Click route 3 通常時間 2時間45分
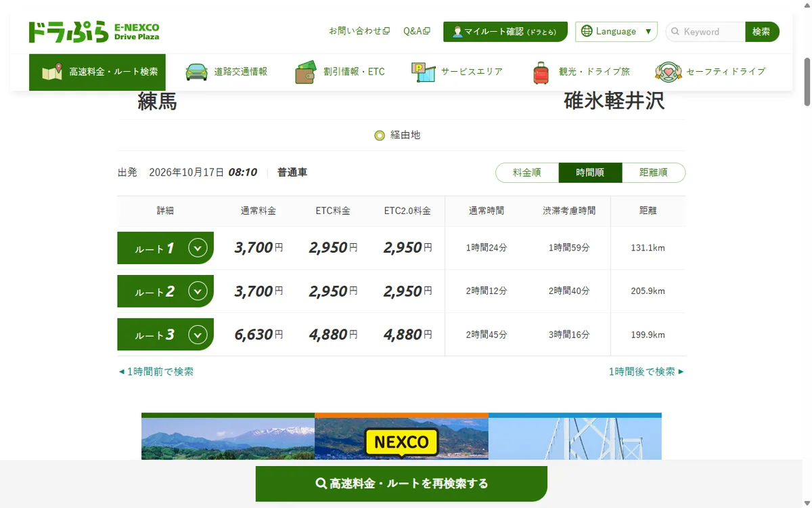The image size is (812, 508). pos(487,335)
